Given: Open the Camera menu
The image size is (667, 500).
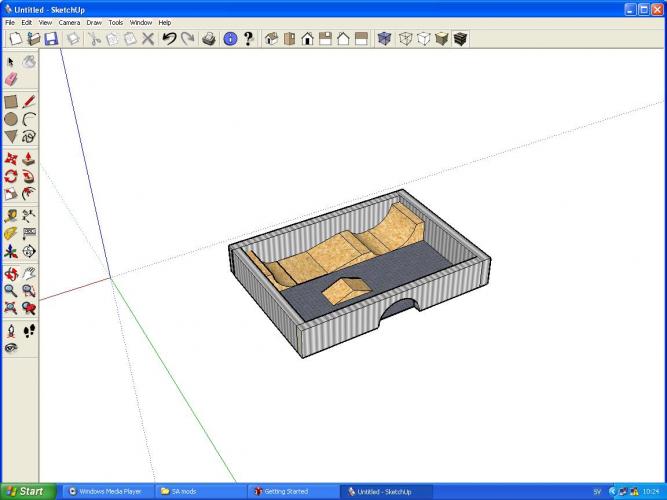Looking at the screenshot, I should click(x=69, y=22).
